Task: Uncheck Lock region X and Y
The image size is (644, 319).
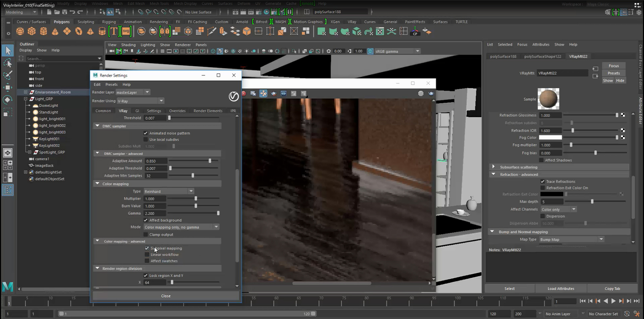Action: pos(146,275)
